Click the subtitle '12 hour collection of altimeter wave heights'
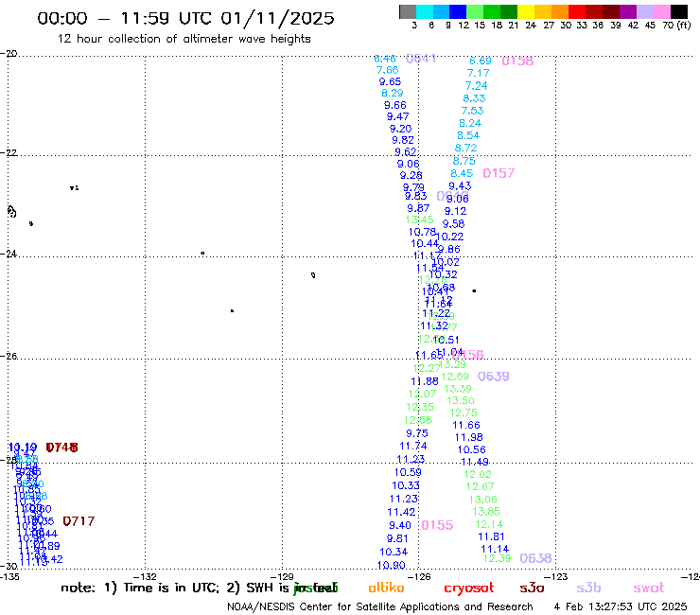 [x=184, y=39]
